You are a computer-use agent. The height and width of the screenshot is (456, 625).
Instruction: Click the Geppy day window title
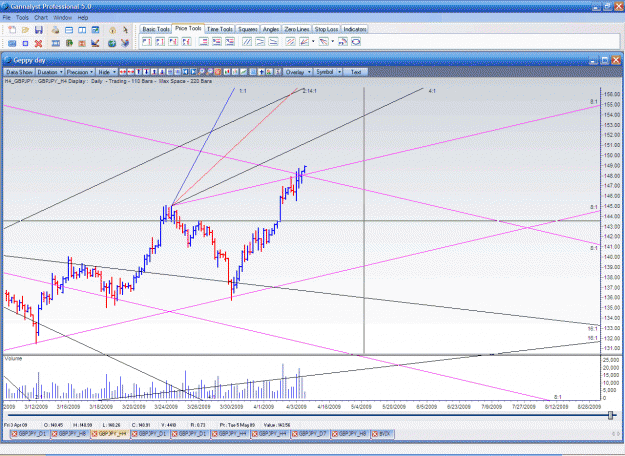29,61
